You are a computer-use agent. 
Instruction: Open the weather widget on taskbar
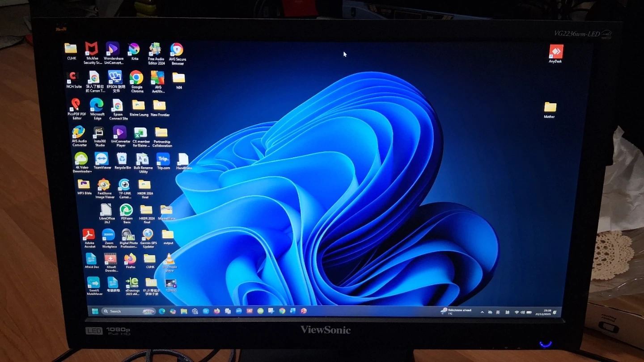click(x=456, y=311)
